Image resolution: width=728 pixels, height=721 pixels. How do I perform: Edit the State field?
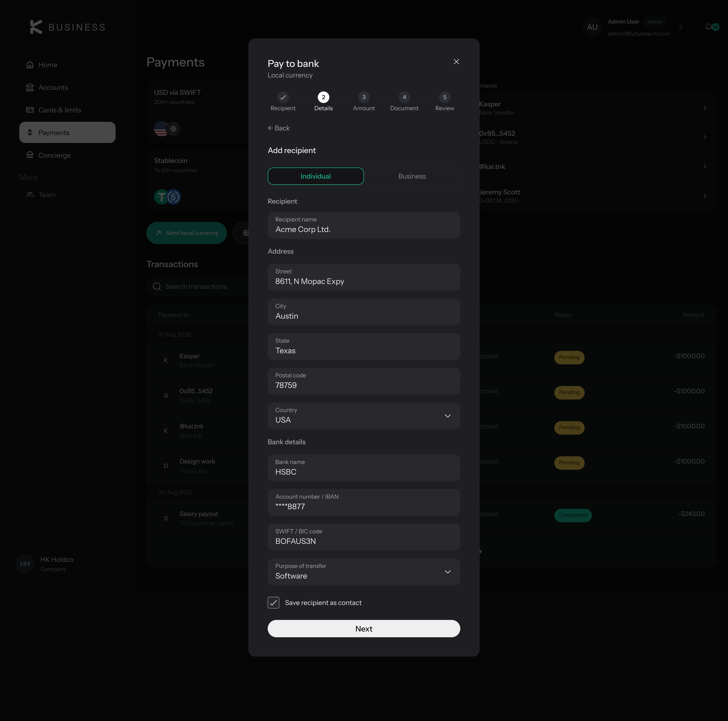tap(364, 347)
